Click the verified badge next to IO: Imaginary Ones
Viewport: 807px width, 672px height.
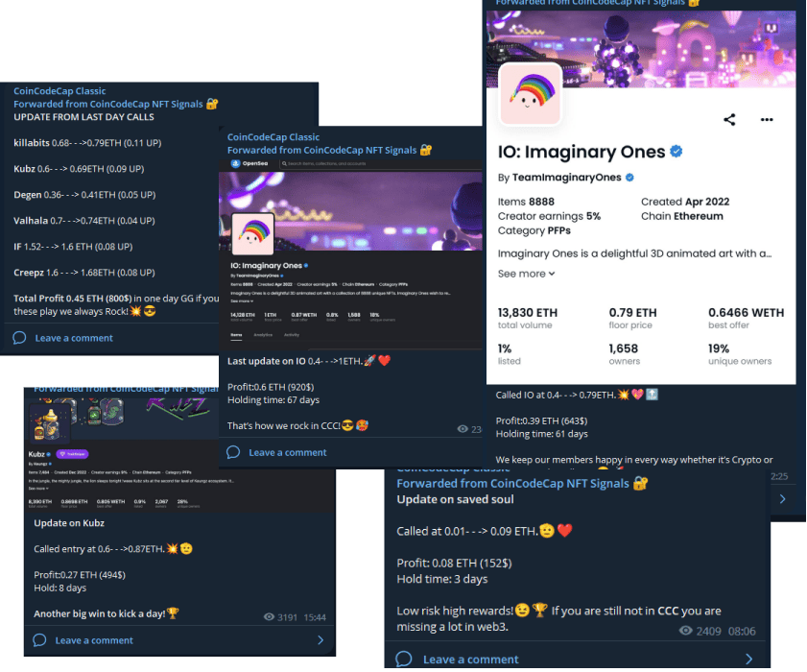[x=676, y=151]
